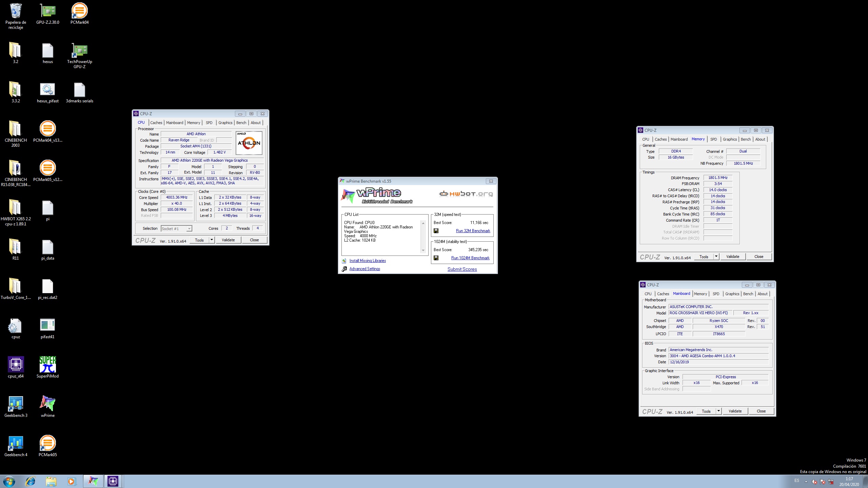This screenshot has height=488, width=868.
Task: Open Advanced Settings in wPrime
Action: tap(365, 269)
